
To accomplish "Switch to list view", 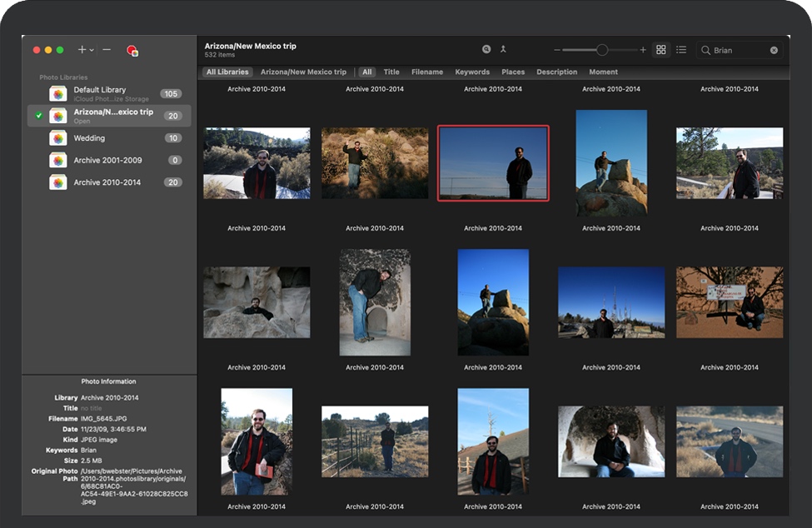I will pos(681,50).
